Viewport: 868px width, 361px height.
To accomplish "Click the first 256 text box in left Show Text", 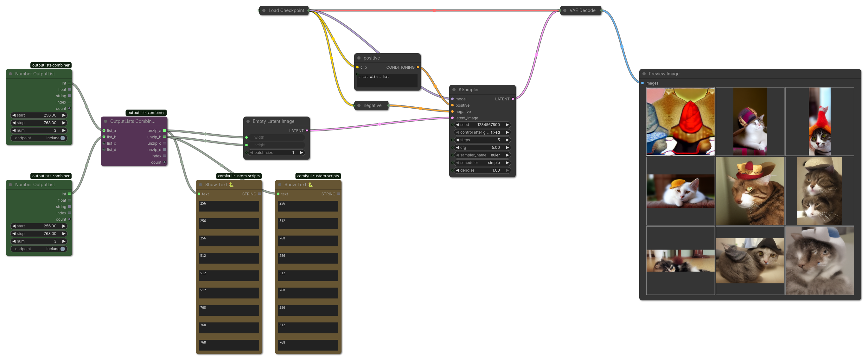I will click(x=229, y=206).
